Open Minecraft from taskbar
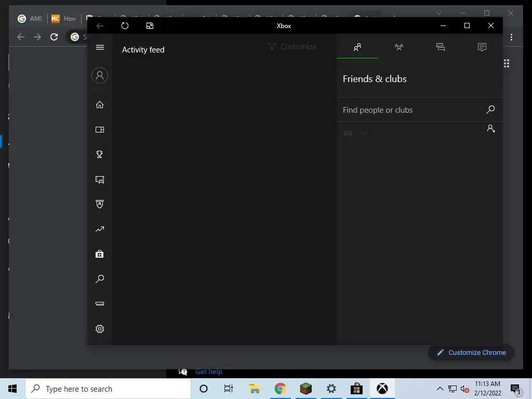The height and width of the screenshot is (399, 532). coord(305,389)
